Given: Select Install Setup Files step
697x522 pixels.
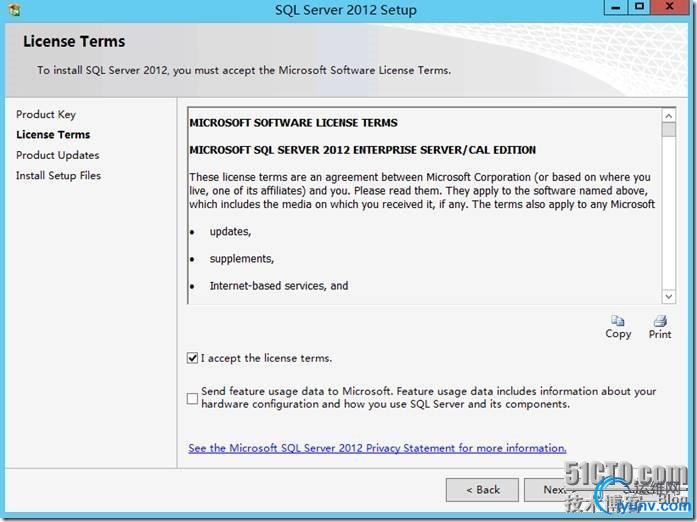Looking at the screenshot, I should pos(58,176).
